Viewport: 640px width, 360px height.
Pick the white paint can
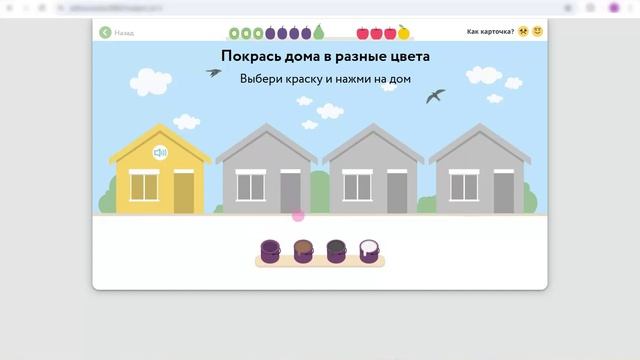point(369,251)
